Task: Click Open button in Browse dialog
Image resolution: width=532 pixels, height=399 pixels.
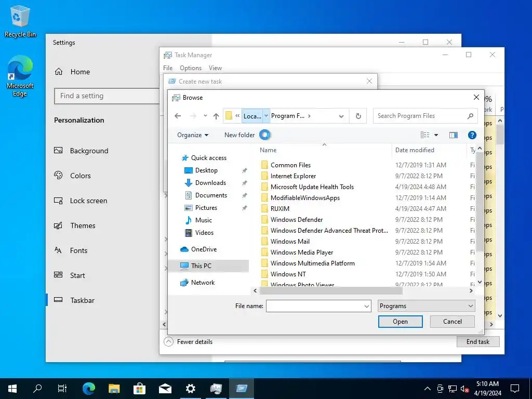Action: pos(401,322)
